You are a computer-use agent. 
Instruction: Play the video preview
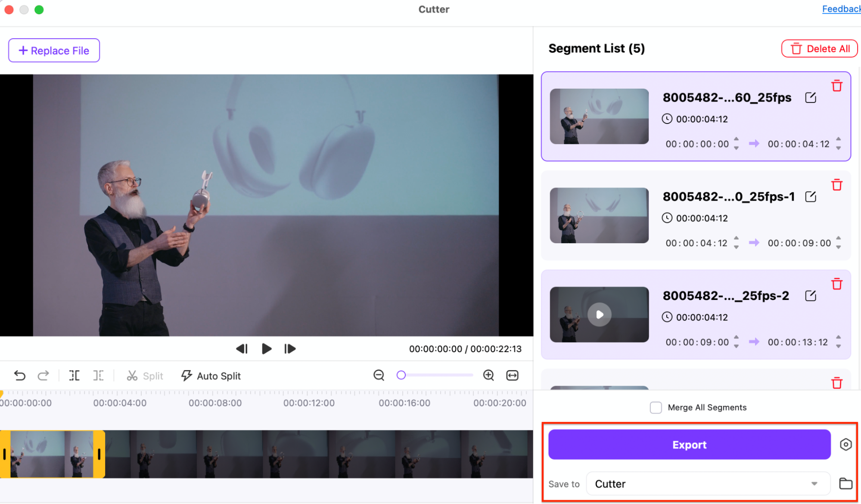[x=266, y=349]
